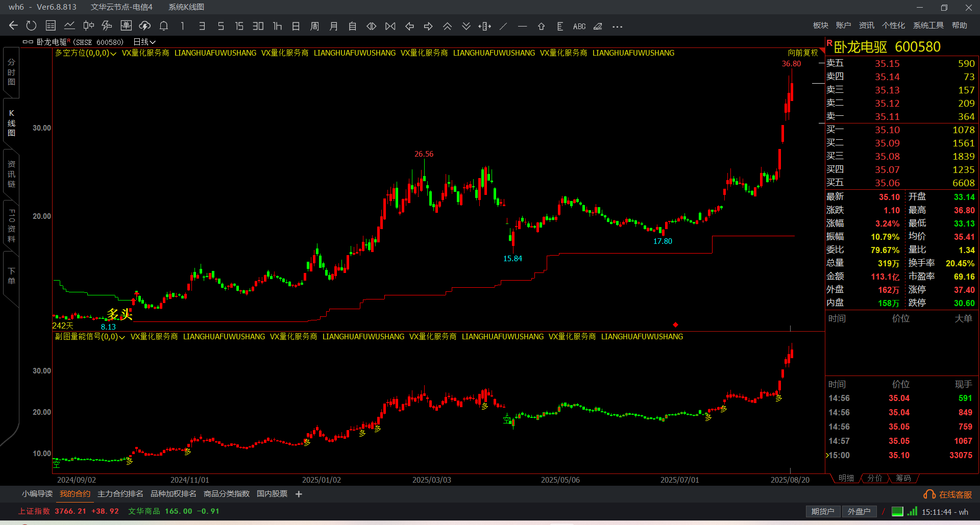The height and width of the screenshot is (525, 980).
Task: Click the cloud lightning icon
Action: [145, 26]
